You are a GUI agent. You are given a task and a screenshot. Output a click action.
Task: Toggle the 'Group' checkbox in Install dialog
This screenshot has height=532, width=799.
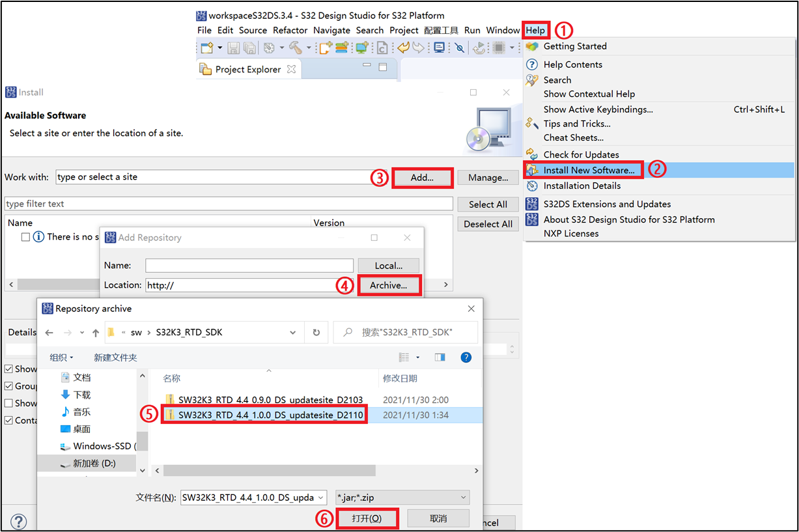point(8,386)
